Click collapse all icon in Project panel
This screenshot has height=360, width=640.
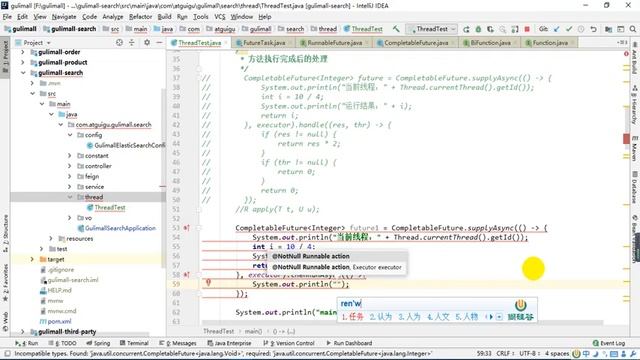pos(131,42)
